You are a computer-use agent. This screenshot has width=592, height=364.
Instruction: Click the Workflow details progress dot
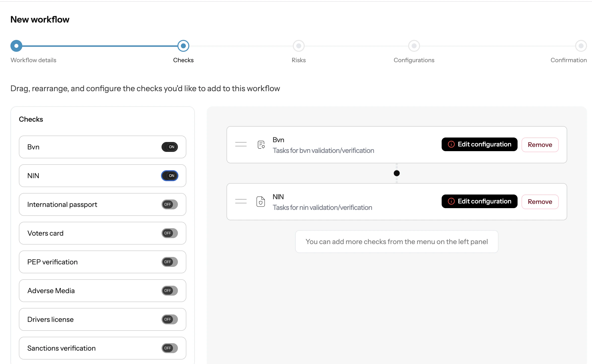pos(16,46)
